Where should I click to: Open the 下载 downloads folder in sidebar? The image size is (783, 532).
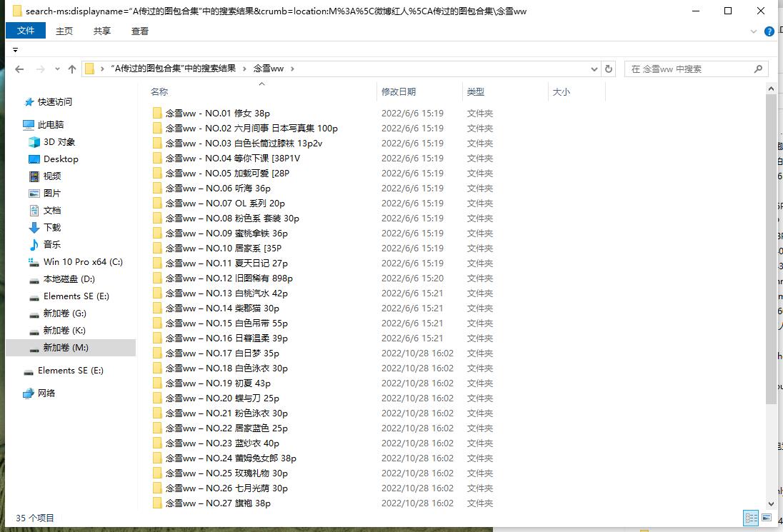52,227
